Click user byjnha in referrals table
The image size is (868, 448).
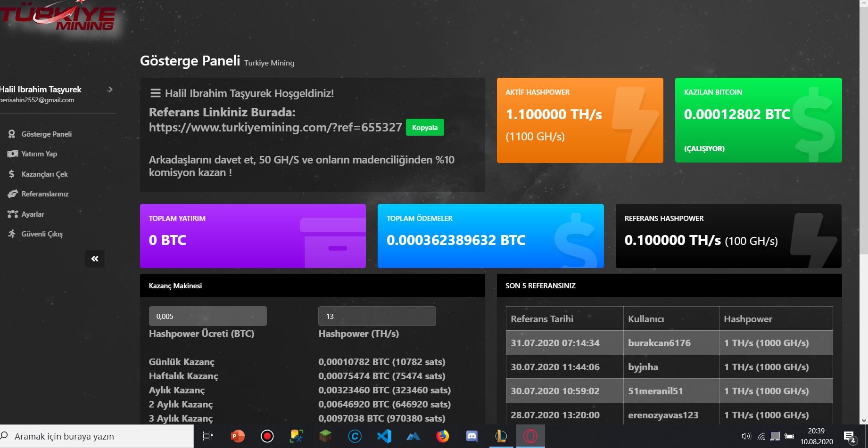pyautogui.click(x=643, y=367)
